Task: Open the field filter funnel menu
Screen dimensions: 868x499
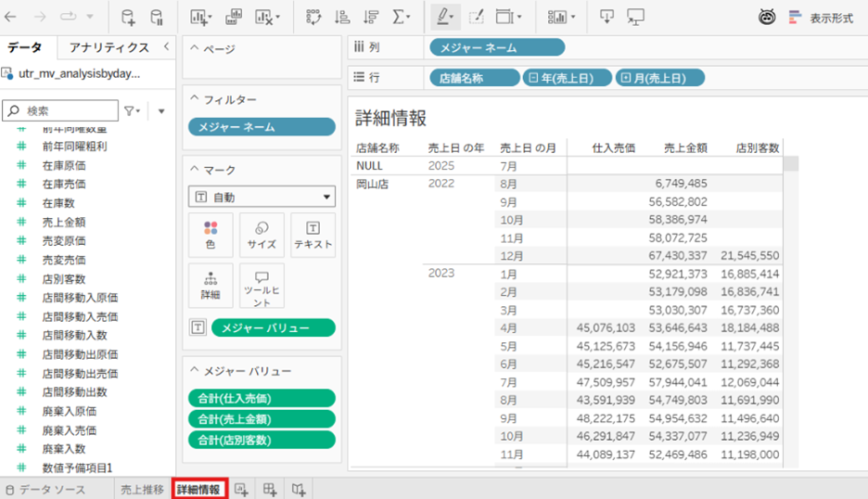Action: coord(132,110)
